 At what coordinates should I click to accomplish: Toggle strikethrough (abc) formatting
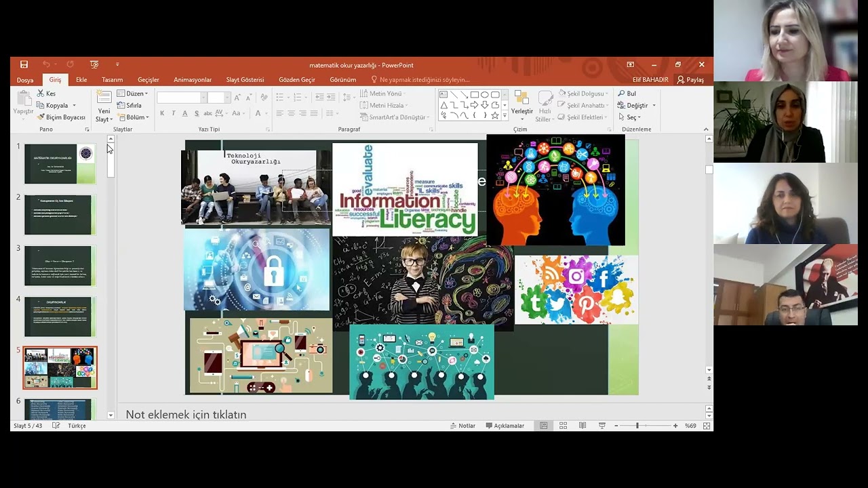tap(208, 113)
